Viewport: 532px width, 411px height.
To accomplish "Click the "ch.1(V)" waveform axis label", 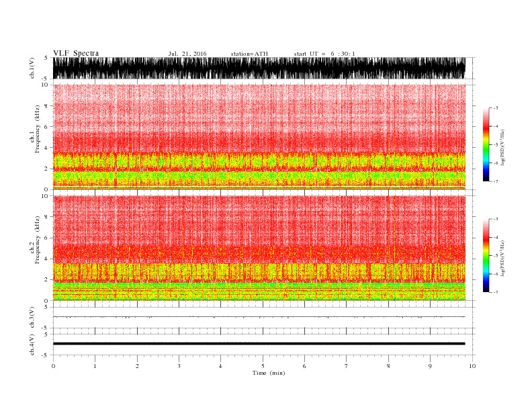I will click(32, 68).
